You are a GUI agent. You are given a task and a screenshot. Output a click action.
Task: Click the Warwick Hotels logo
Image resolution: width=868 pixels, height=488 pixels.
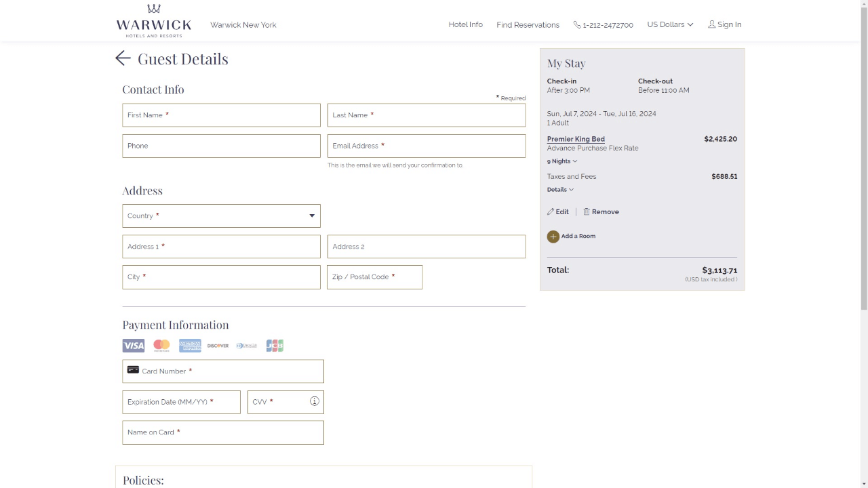tap(154, 21)
